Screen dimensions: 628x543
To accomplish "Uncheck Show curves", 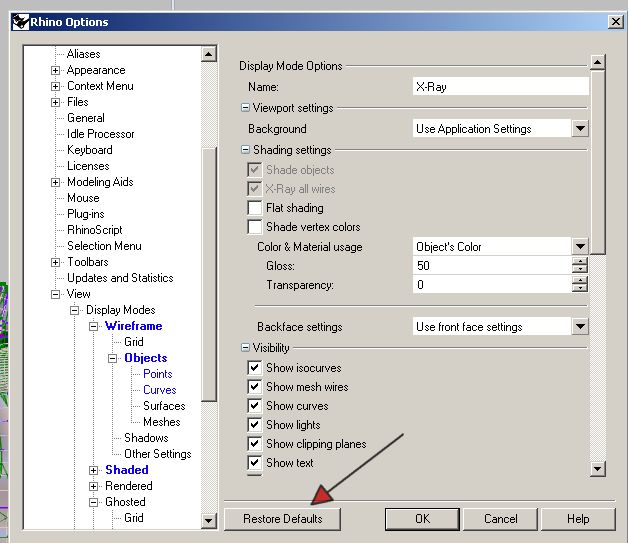I will [x=255, y=406].
